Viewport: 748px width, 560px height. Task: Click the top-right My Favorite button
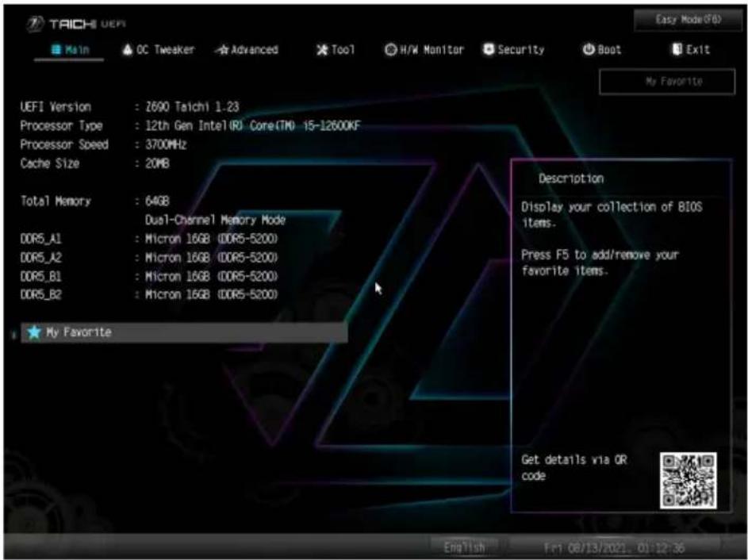pyautogui.click(x=667, y=82)
